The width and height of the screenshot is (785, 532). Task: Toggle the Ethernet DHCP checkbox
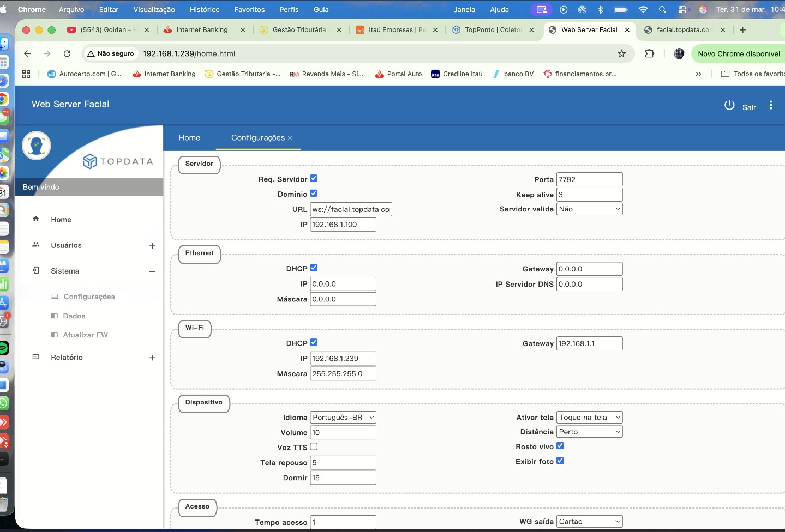pyautogui.click(x=314, y=268)
